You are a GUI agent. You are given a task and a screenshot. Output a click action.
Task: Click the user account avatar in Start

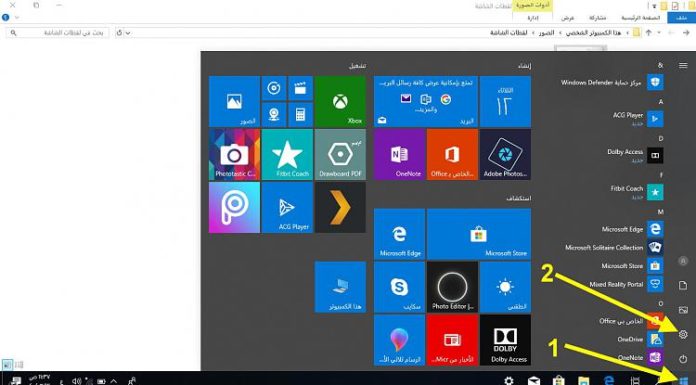(683, 262)
